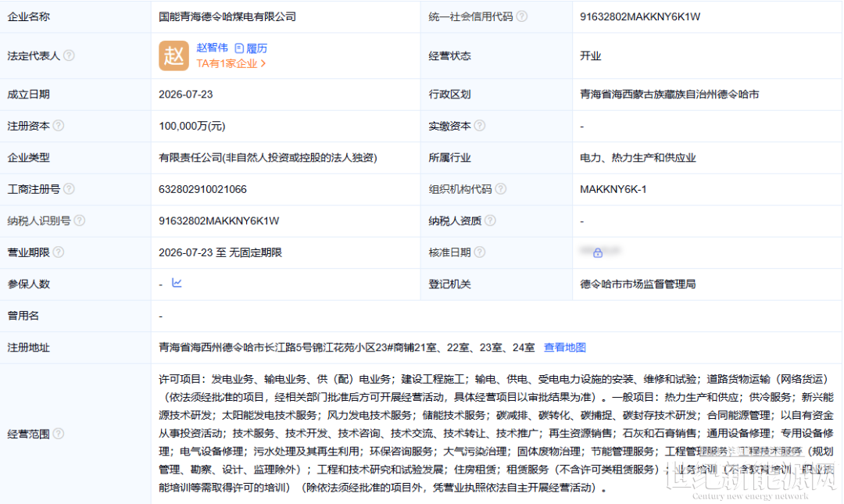Image resolution: width=844 pixels, height=504 pixels.
Task: Click the lock icon in 核准日期 value
Action: point(598,252)
